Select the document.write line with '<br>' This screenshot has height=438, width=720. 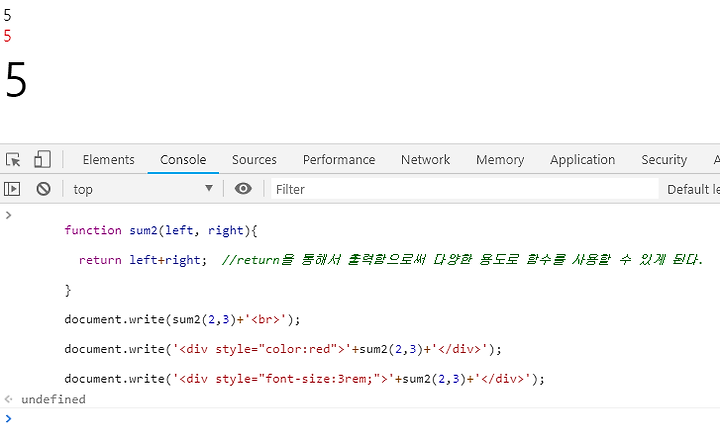[x=182, y=319]
